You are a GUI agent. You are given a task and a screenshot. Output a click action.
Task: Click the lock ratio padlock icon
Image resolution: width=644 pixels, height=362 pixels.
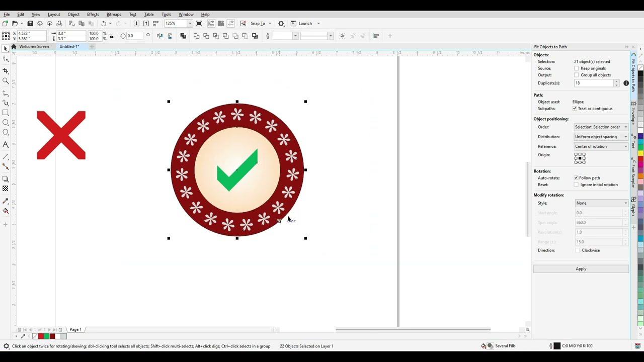click(111, 36)
